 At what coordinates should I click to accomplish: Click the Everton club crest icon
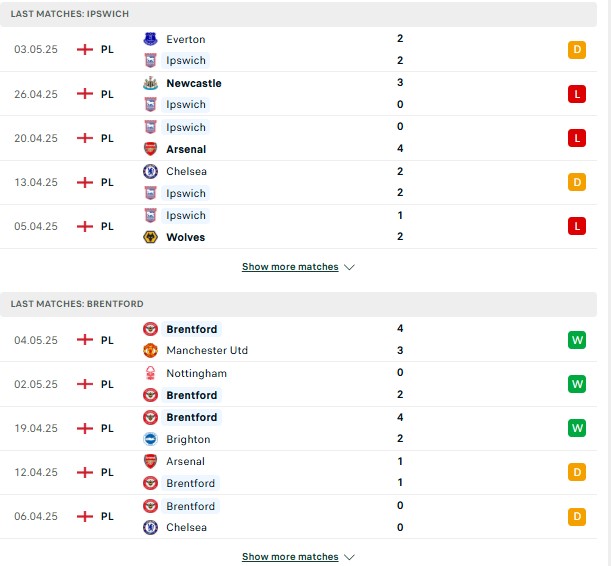(x=150, y=39)
